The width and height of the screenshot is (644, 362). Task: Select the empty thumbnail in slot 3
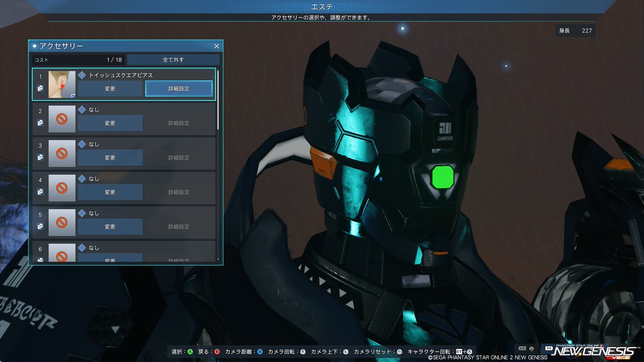tap(62, 153)
